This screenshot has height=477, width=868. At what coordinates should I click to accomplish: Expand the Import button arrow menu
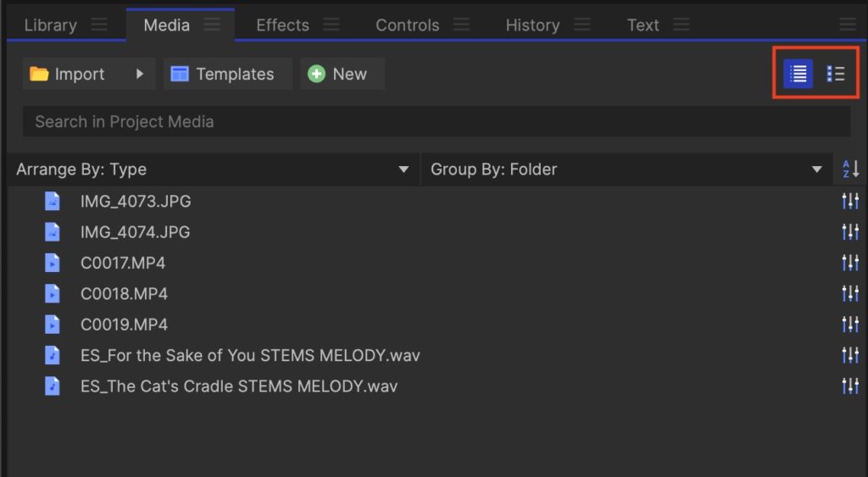140,74
